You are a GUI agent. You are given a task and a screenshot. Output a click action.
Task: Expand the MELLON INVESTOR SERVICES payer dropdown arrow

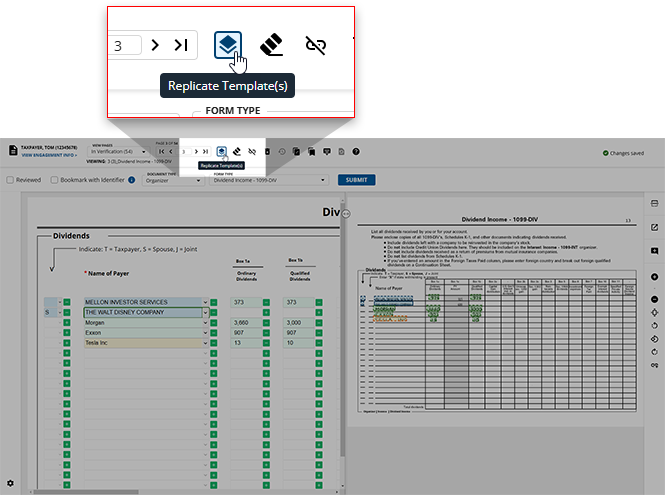[x=205, y=302]
